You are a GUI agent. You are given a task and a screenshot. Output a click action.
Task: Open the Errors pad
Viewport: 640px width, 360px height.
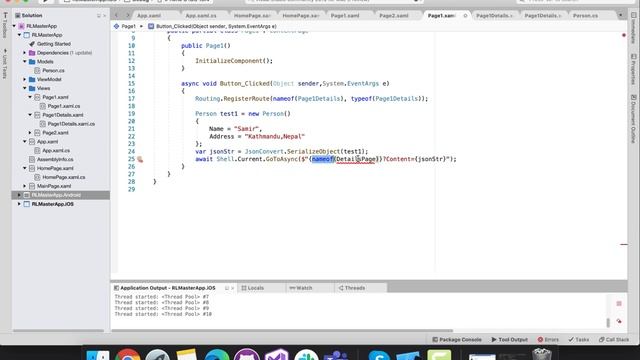(548, 340)
